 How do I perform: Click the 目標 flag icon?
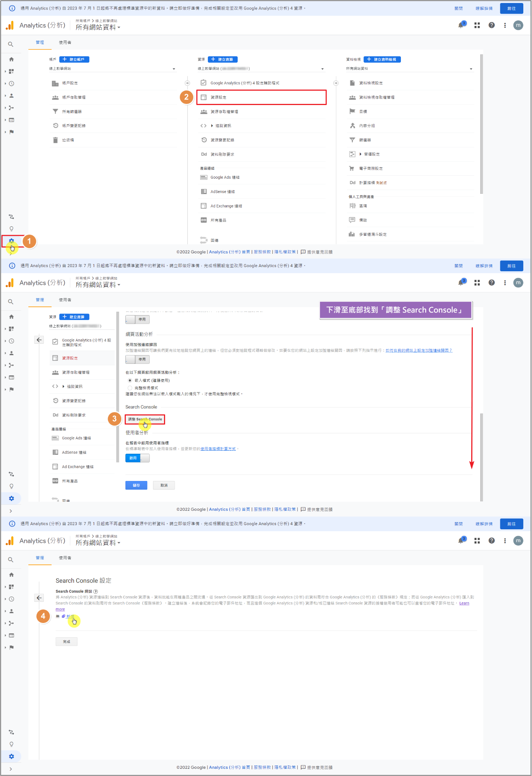[352, 111]
